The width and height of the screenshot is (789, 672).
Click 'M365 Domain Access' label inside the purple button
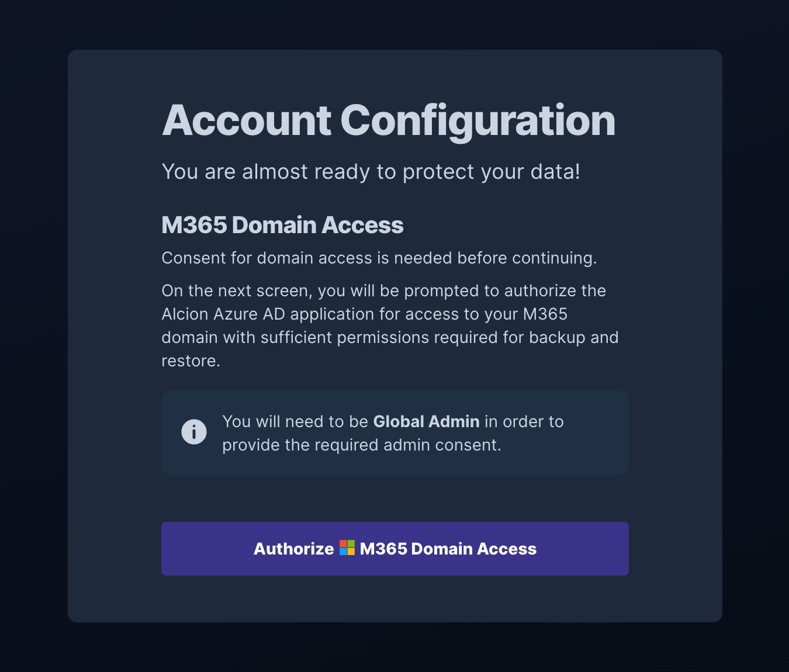pyautogui.click(x=448, y=549)
